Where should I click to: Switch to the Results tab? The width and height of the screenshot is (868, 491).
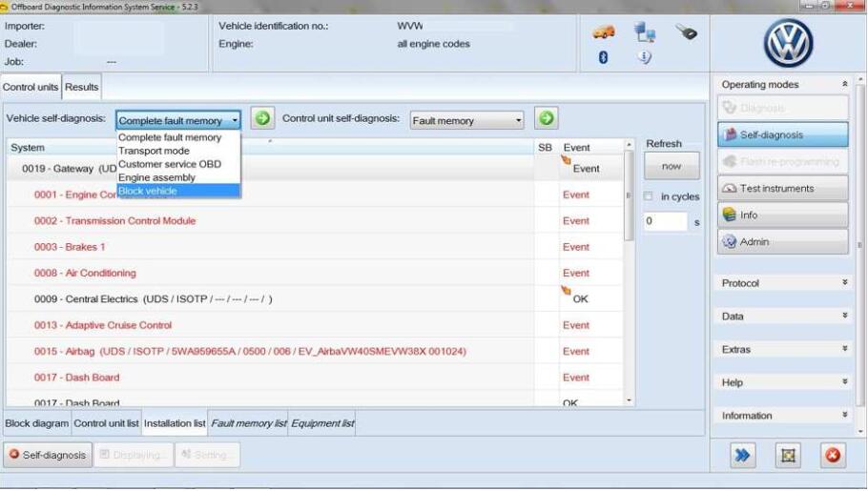point(81,87)
